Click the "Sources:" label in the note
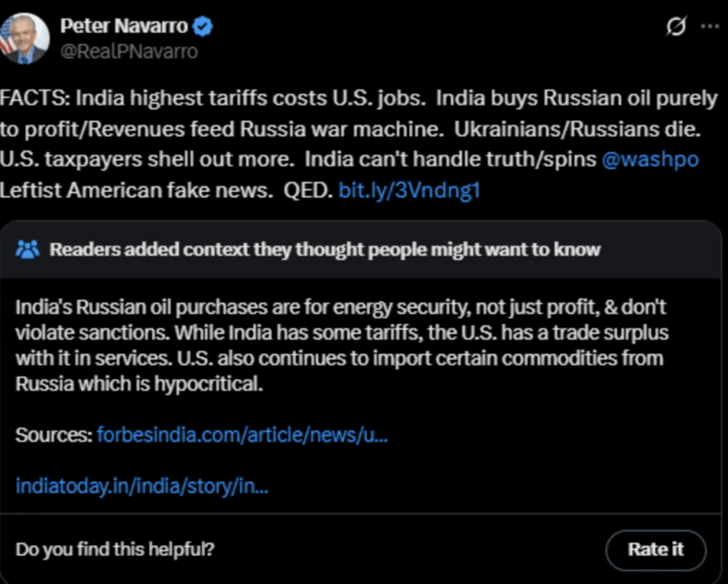This screenshot has width=728, height=584. point(53,435)
